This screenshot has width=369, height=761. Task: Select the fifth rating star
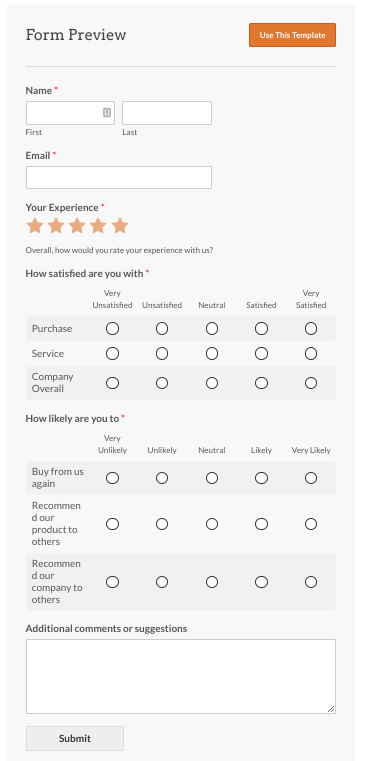[119, 226]
